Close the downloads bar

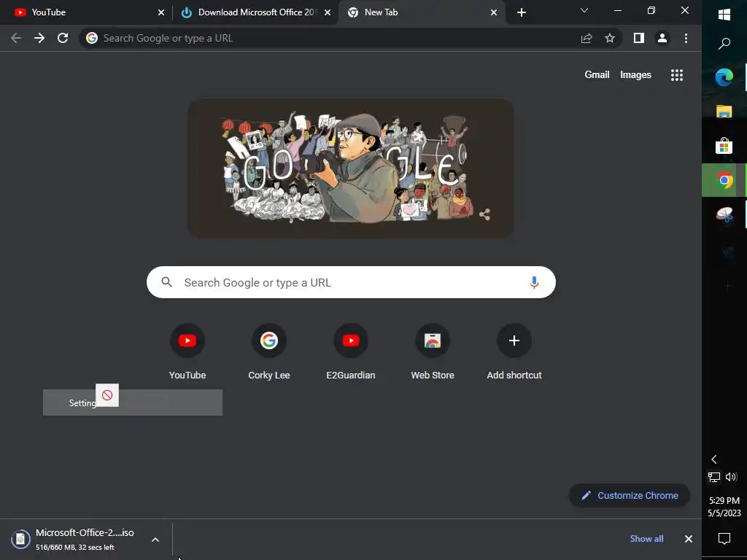pyautogui.click(x=689, y=539)
